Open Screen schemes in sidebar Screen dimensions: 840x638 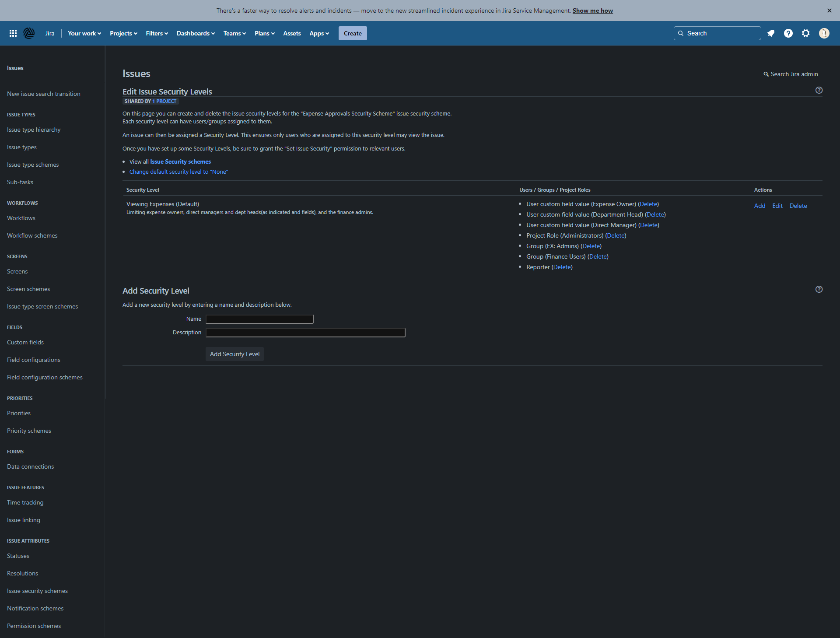tap(28, 289)
